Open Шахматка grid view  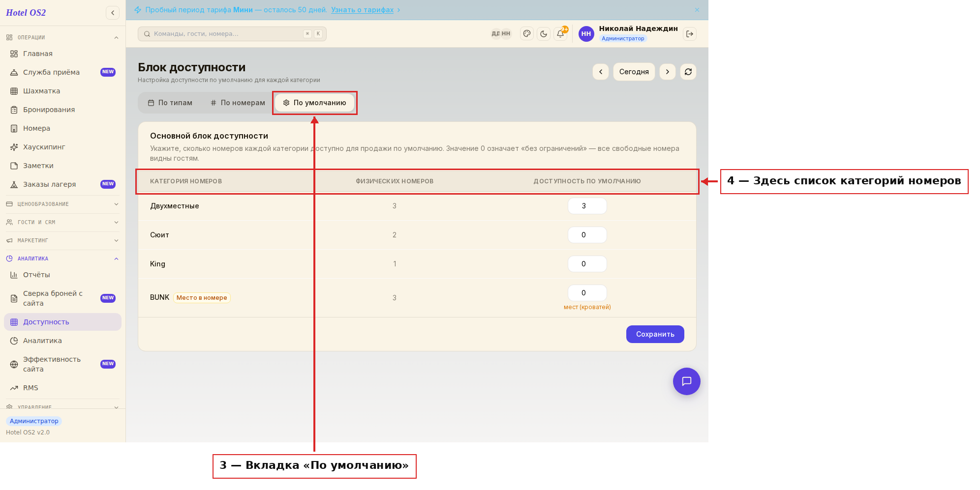[x=62, y=91]
